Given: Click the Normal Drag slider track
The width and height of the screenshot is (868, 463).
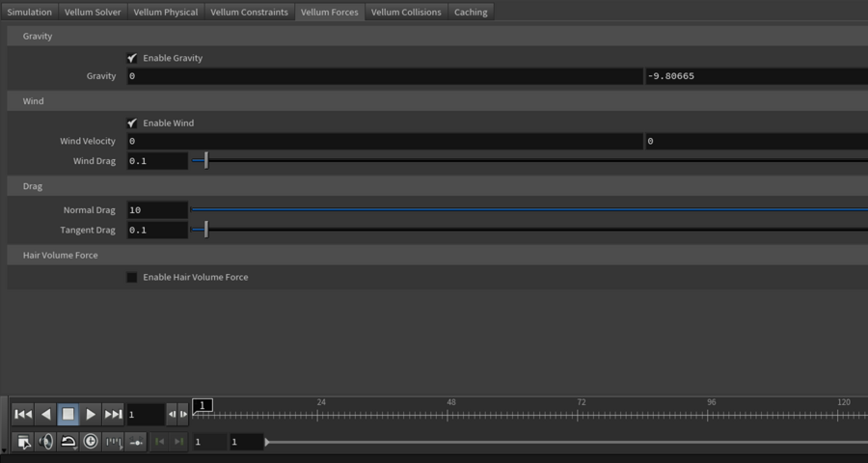Looking at the screenshot, I should [x=529, y=210].
